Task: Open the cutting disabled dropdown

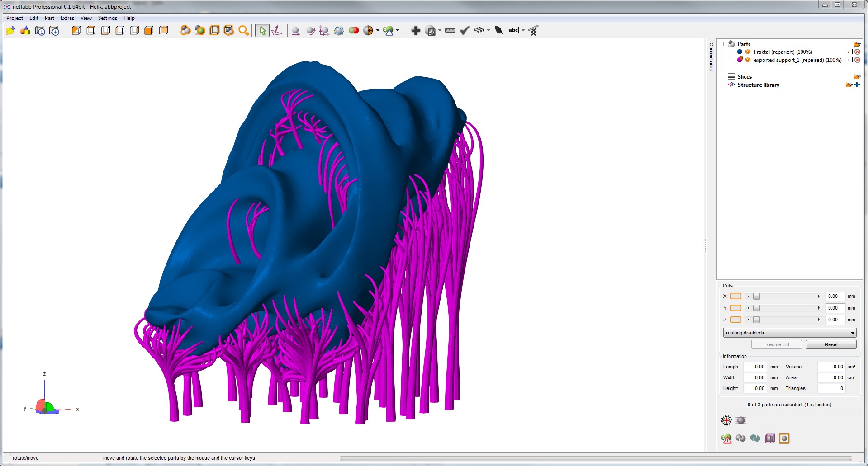Action: point(790,333)
